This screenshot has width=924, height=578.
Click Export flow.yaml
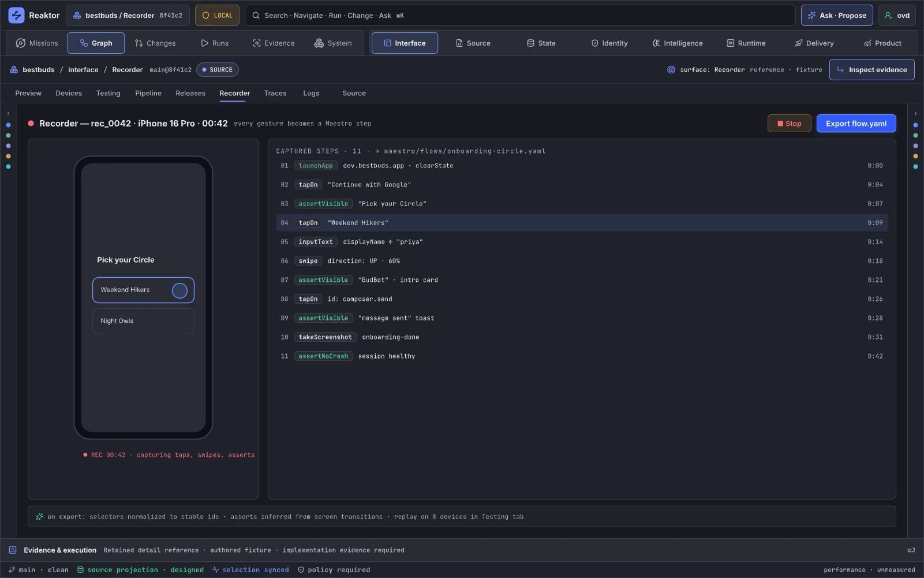[856, 124]
